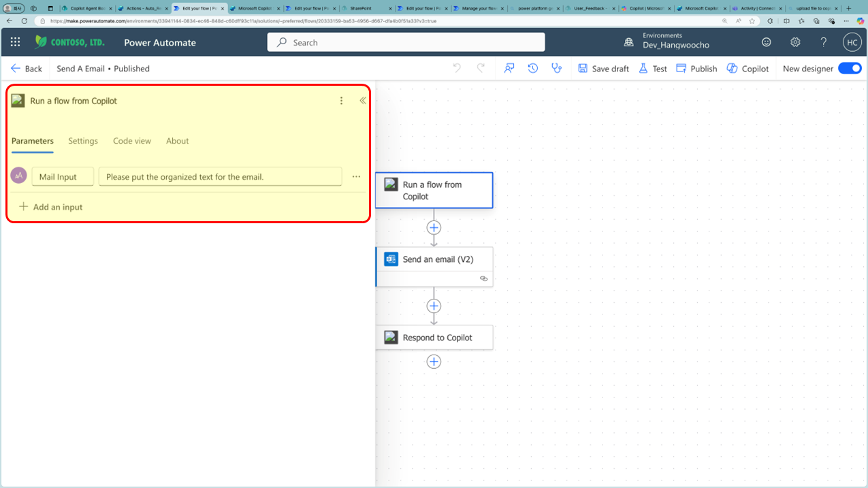Click Add an input
Image resolution: width=868 pixels, height=488 pixels.
[x=51, y=207]
